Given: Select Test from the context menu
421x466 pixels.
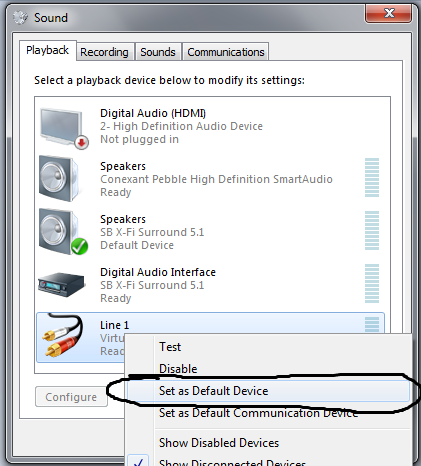Looking at the screenshot, I should pyautogui.click(x=170, y=347).
